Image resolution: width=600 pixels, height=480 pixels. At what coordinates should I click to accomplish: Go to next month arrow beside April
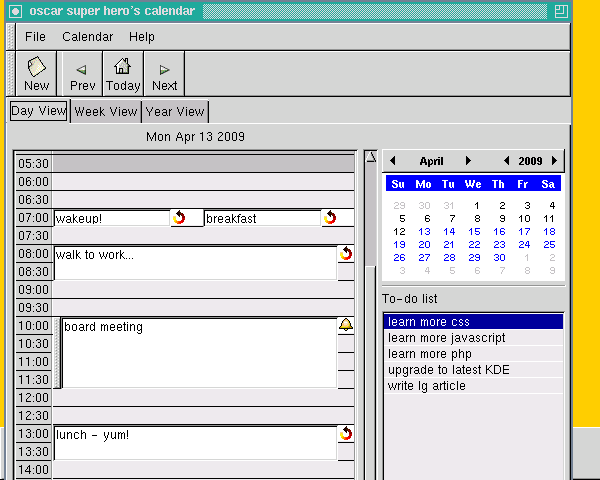click(468, 161)
